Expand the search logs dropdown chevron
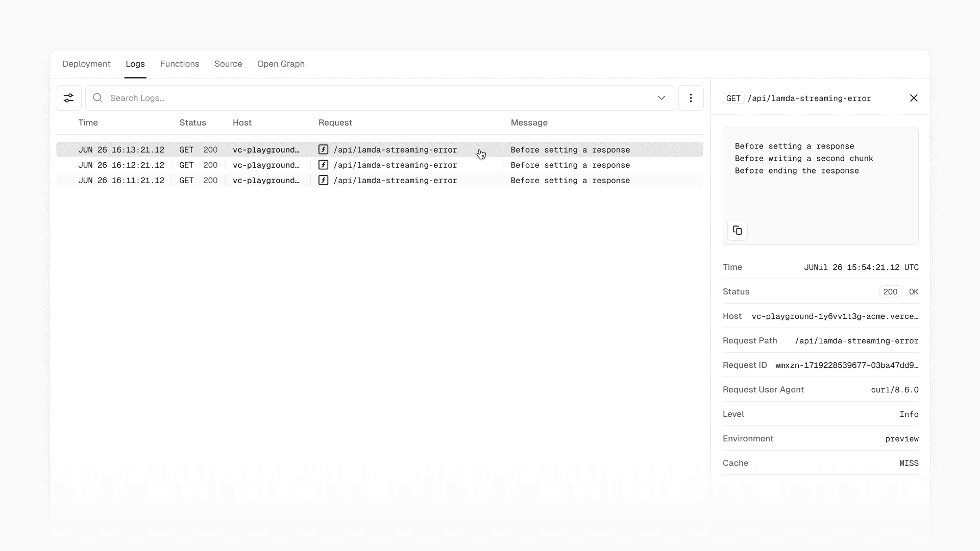The height and width of the screenshot is (551, 980). [661, 98]
